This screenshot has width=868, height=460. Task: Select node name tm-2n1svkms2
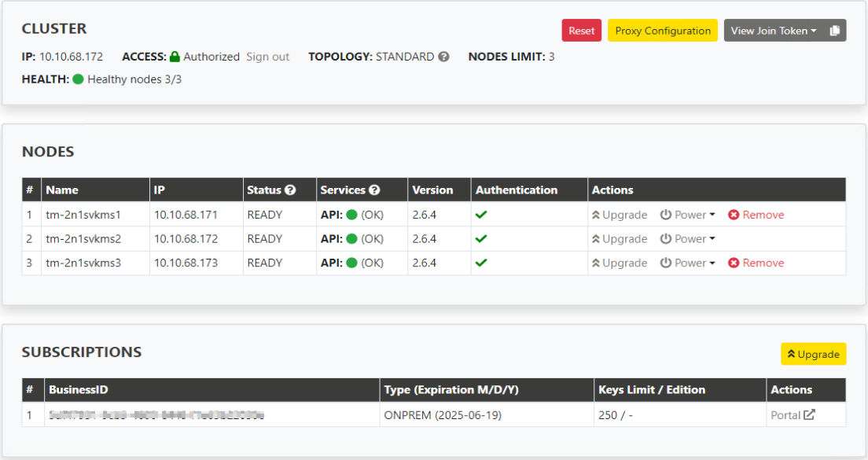(x=83, y=239)
